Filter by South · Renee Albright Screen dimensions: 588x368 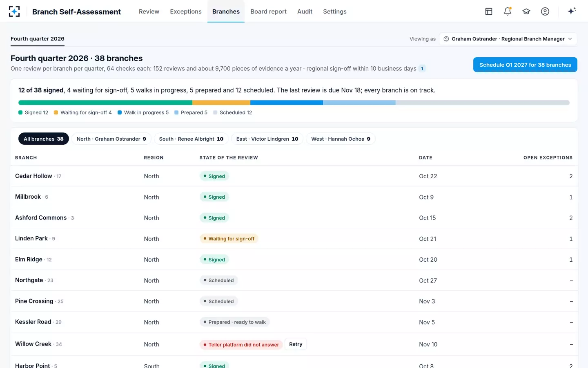(191, 139)
